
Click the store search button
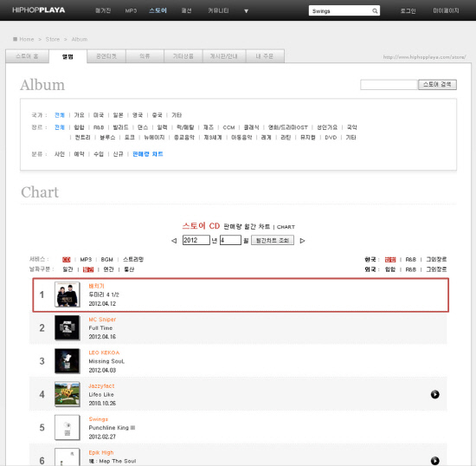coord(437,84)
